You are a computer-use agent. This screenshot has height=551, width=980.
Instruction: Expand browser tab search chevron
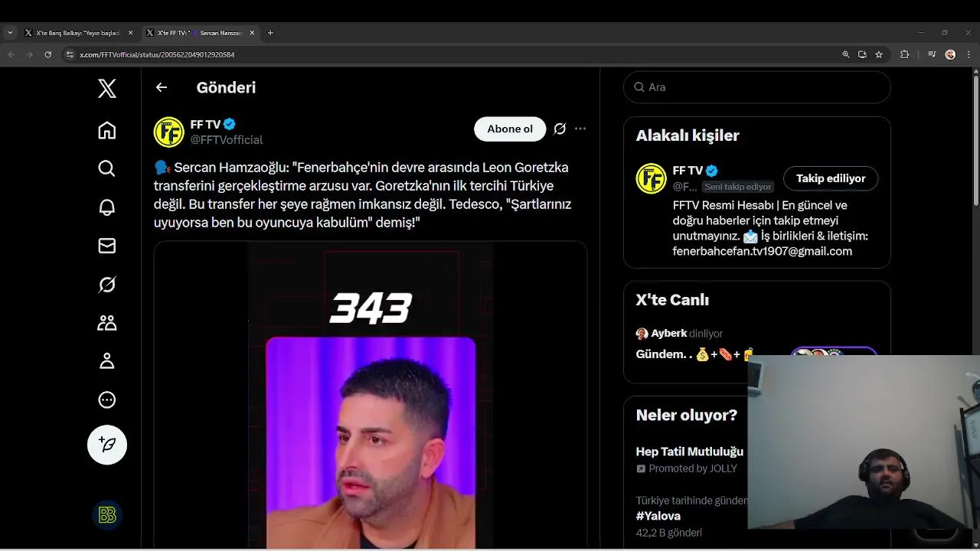10,33
